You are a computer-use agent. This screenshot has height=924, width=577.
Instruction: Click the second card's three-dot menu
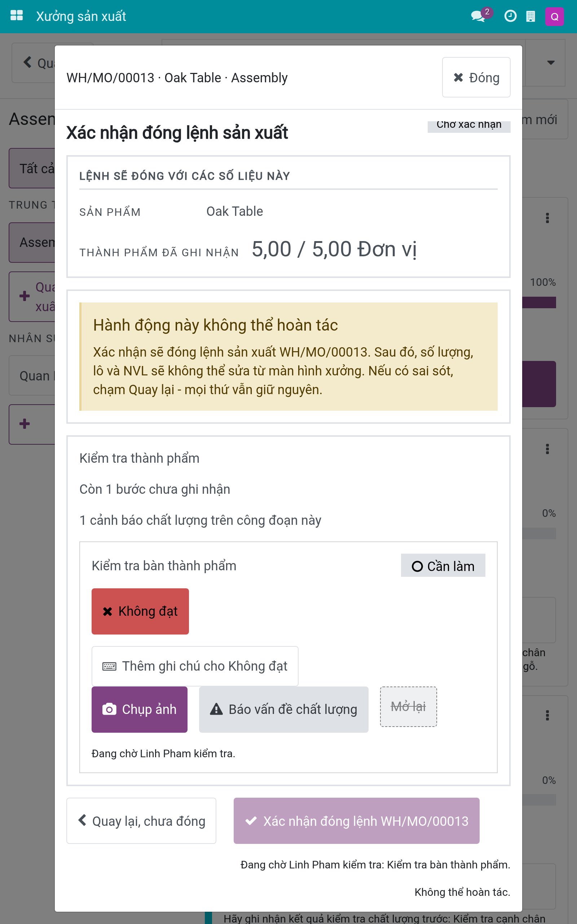548,449
